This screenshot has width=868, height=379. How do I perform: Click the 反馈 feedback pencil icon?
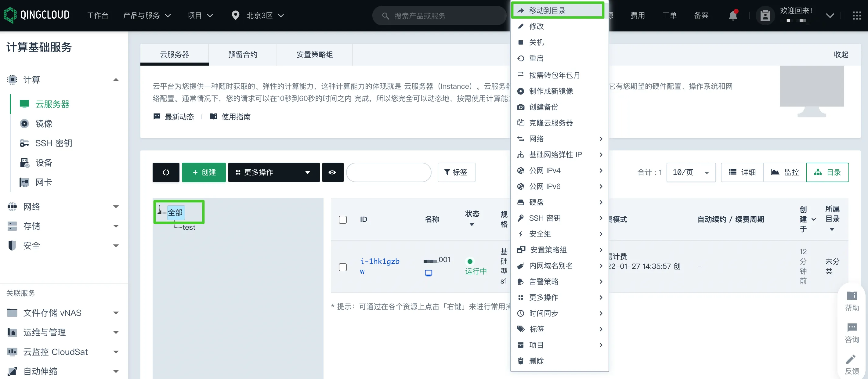851,359
